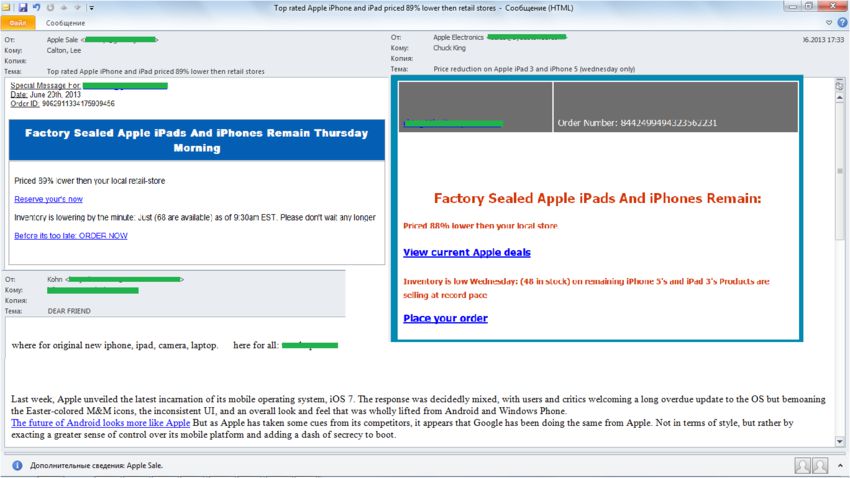This screenshot has width=850, height=478.
Task: Open Help with the question mark icon
Action: (x=842, y=22)
